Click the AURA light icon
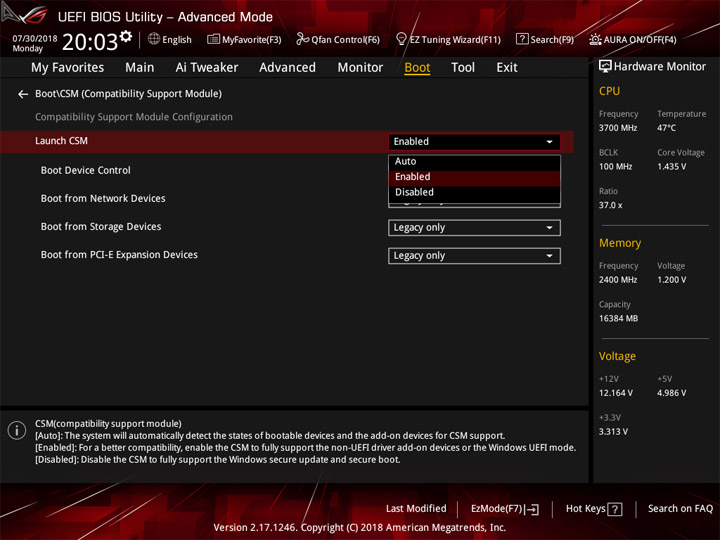The image size is (720, 540). [x=595, y=39]
